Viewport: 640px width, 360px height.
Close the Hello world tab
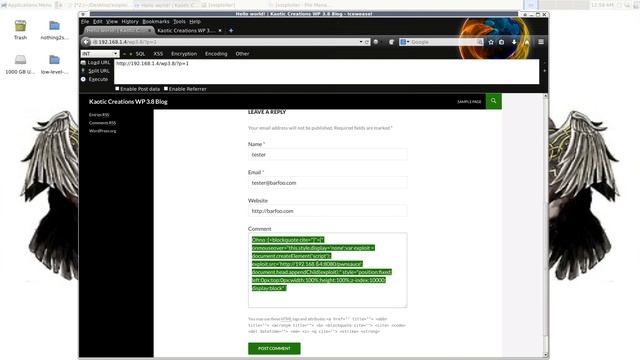[150, 31]
